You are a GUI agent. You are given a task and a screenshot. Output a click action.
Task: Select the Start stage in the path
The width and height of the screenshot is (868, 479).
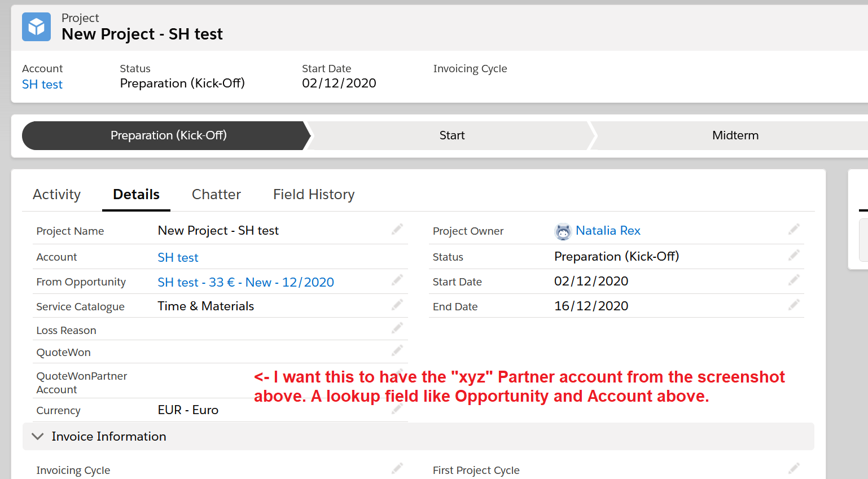[x=451, y=135]
